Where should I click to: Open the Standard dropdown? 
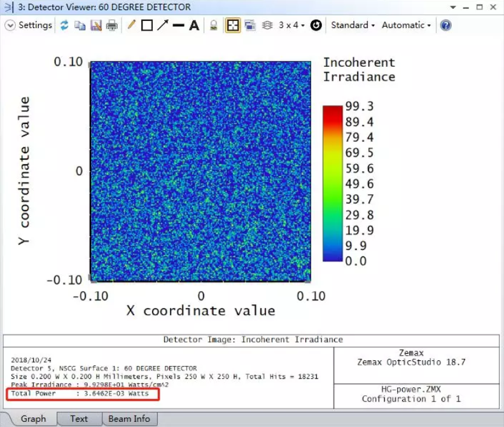(x=353, y=25)
